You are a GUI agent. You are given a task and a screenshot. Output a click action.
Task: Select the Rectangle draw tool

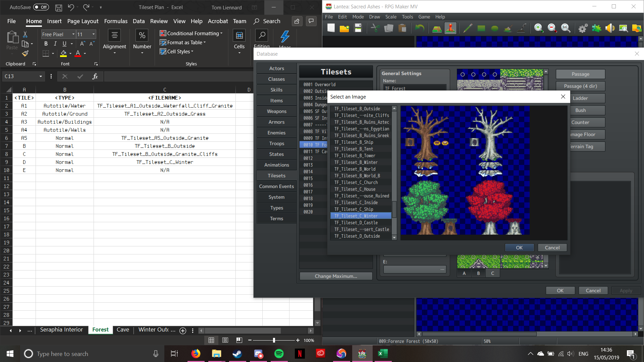(481, 28)
